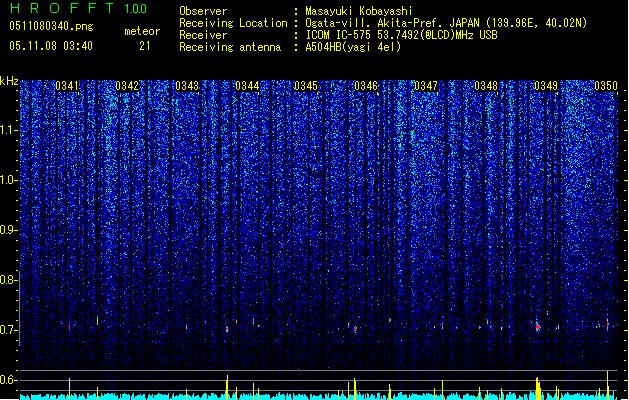The width and height of the screenshot is (629, 400).
Task: Click the 0345 time marker
Action: (306, 86)
